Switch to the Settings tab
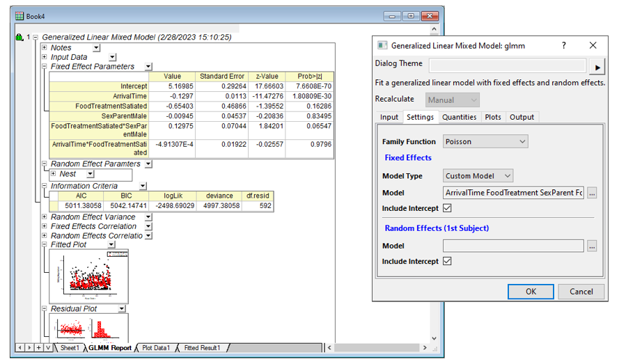The height and width of the screenshot is (364, 619). coord(420,117)
